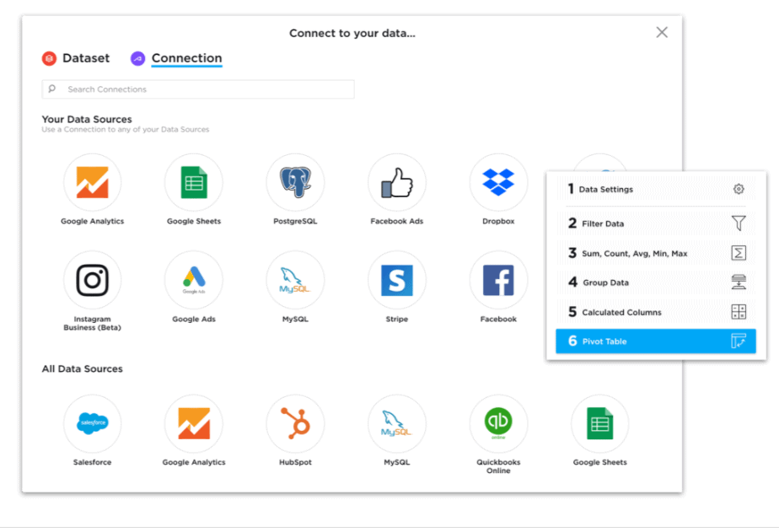Open the Calculated Columns step
The width and height of the screenshot is (779, 532).
[656, 312]
